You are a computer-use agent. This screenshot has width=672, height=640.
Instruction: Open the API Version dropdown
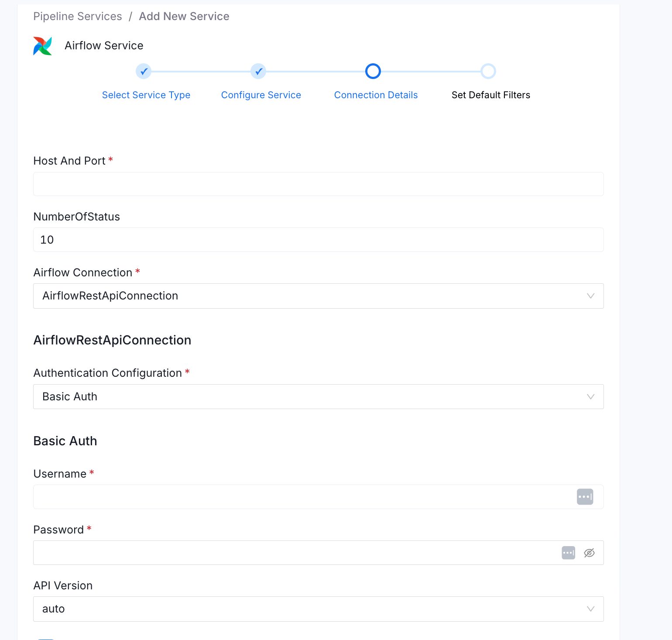click(319, 609)
